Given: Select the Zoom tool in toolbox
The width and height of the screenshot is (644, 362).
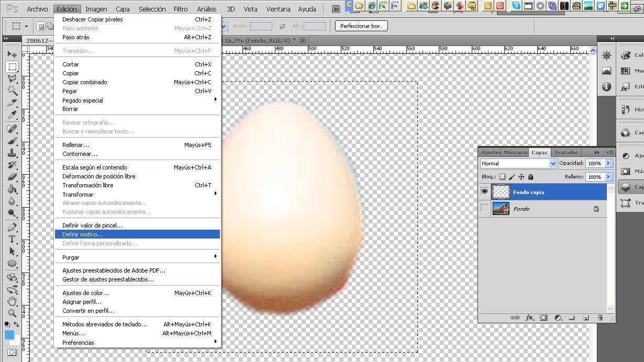Looking at the screenshot, I should coord(12,313).
